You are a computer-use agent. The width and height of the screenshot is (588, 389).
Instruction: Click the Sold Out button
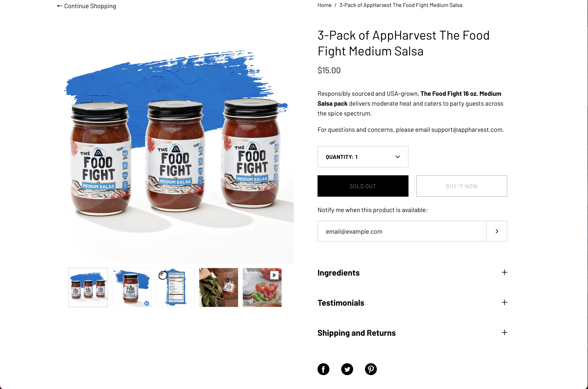click(363, 186)
